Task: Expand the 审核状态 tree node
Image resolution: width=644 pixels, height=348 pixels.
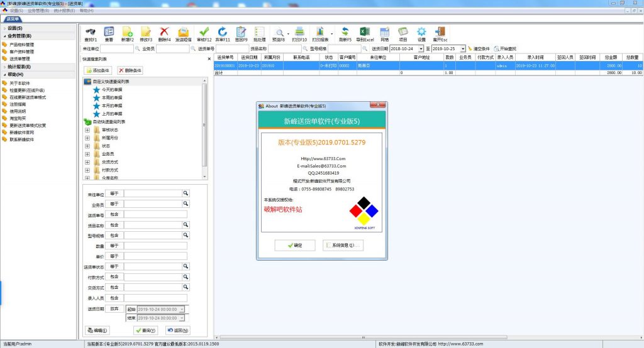Action: click(87, 129)
